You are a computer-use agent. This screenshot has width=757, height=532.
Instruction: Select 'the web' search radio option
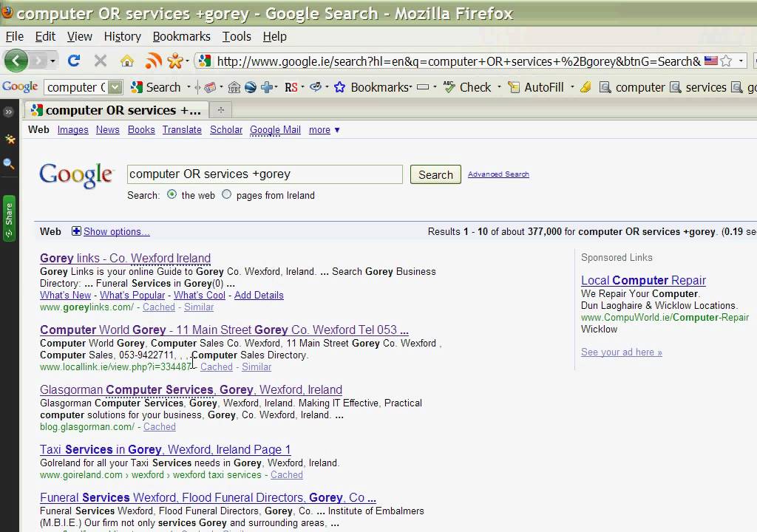[172, 194]
